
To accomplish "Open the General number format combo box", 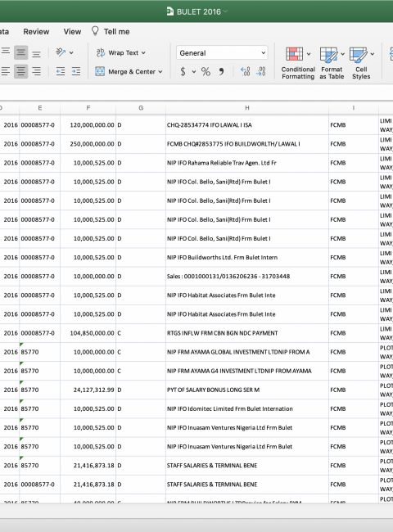I will 222,53.
